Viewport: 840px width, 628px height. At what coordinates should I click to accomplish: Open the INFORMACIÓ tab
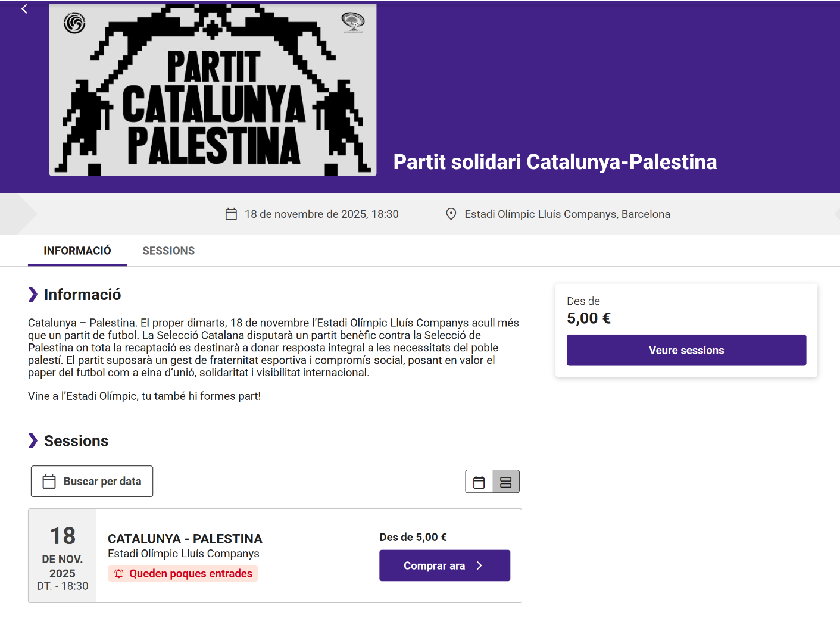[x=77, y=251]
